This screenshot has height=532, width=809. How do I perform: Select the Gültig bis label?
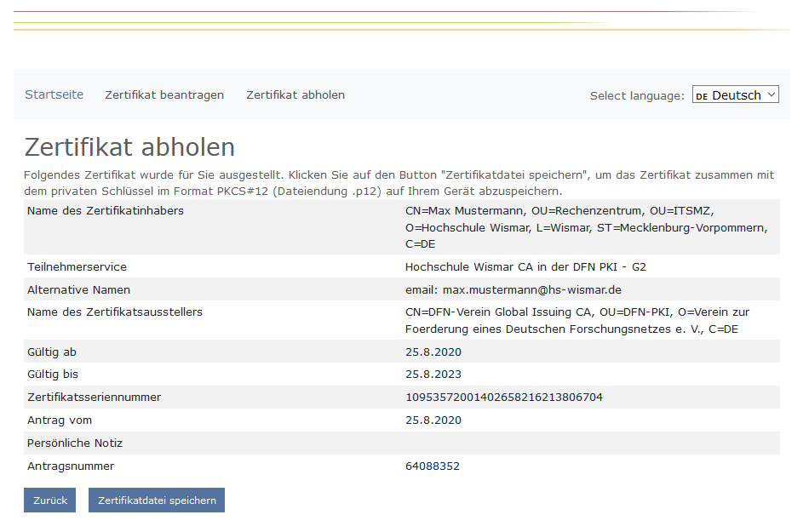[x=53, y=375]
